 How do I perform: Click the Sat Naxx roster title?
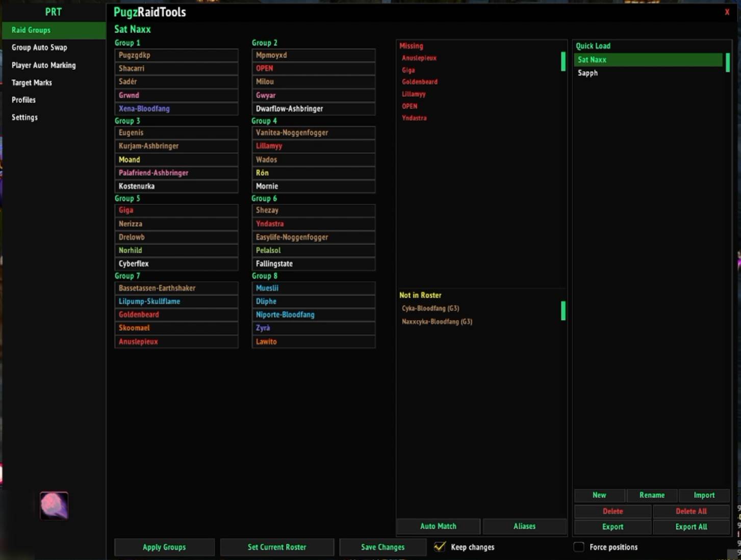click(x=133, y=29)
